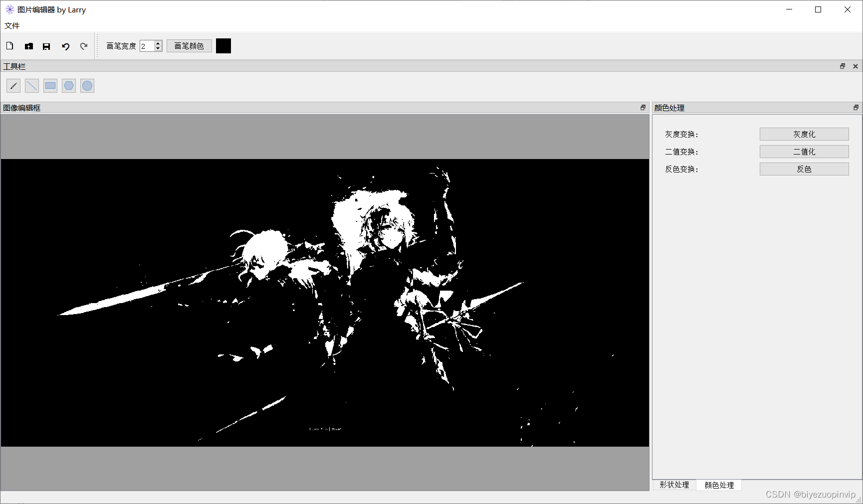The image size is (863, 504).
Task: Undo the last action
Action: 65,46
